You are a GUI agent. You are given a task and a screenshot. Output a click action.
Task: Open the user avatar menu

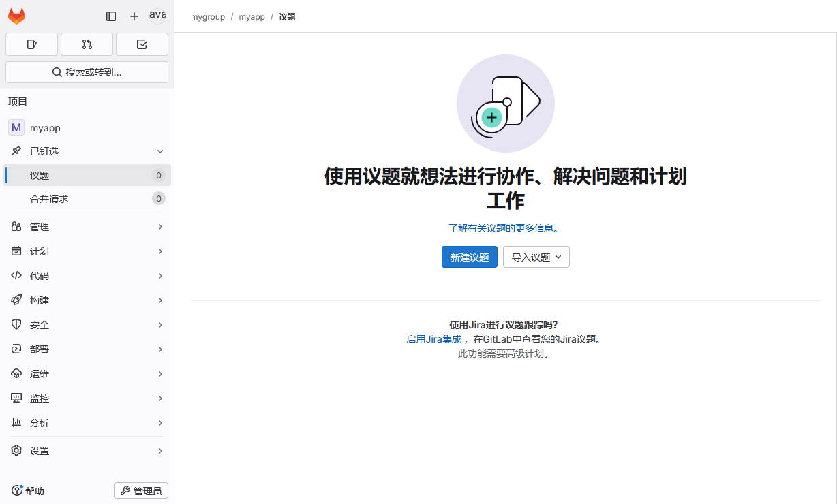pyautogui.click(x=157, y=16)
